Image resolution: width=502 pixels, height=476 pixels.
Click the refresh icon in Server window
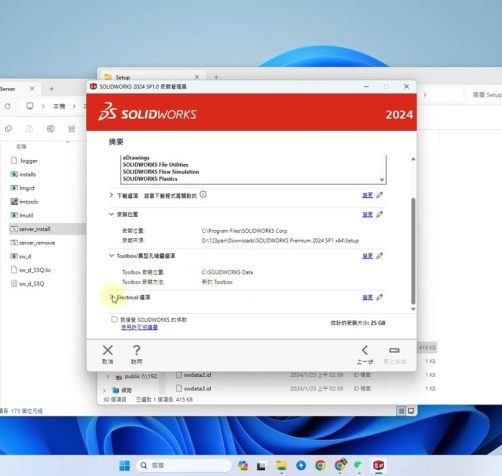point(7,106)
